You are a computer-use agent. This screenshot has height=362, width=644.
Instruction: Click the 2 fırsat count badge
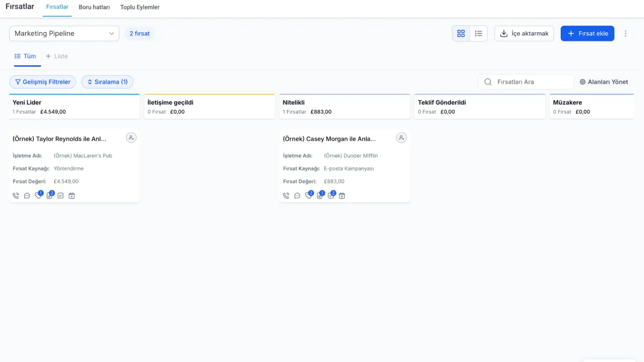140,33
